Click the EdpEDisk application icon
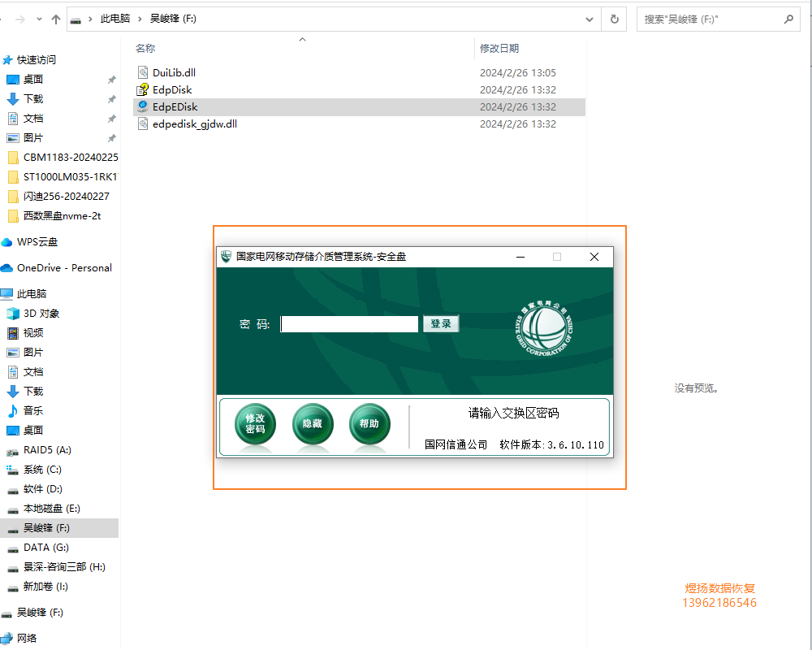Image resolution: width=812 pixels, height=650 pixels. coord(143,106)
